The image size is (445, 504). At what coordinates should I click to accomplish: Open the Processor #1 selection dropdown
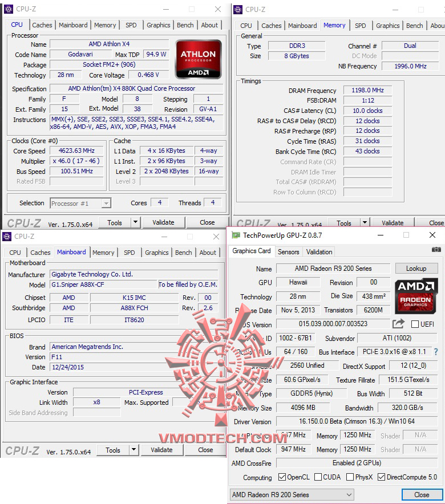point(80,203)
